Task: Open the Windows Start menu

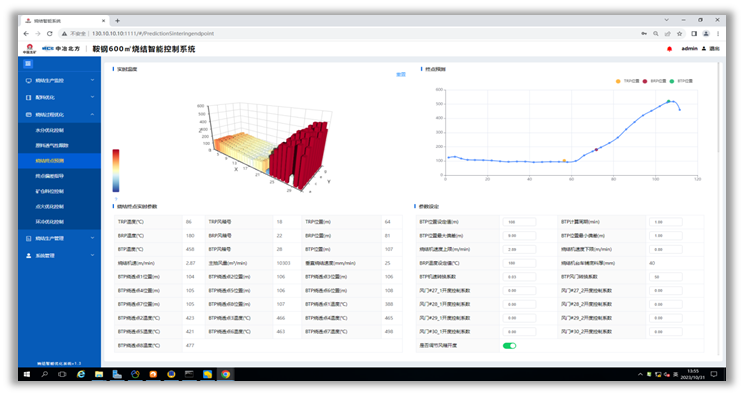Action: click(27, 374)
